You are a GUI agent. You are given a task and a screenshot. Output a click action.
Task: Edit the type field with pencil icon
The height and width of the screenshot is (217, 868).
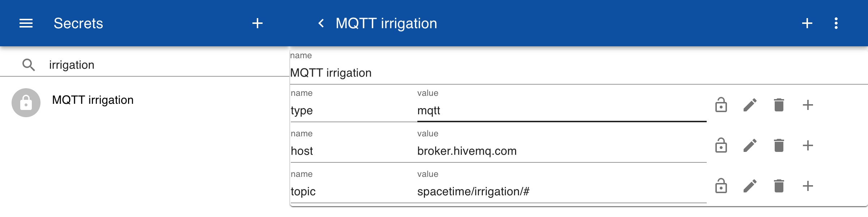750,105
